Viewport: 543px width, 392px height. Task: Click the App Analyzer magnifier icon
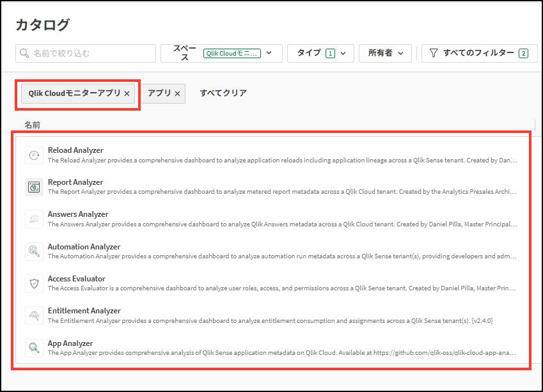[x=34, y=348]
